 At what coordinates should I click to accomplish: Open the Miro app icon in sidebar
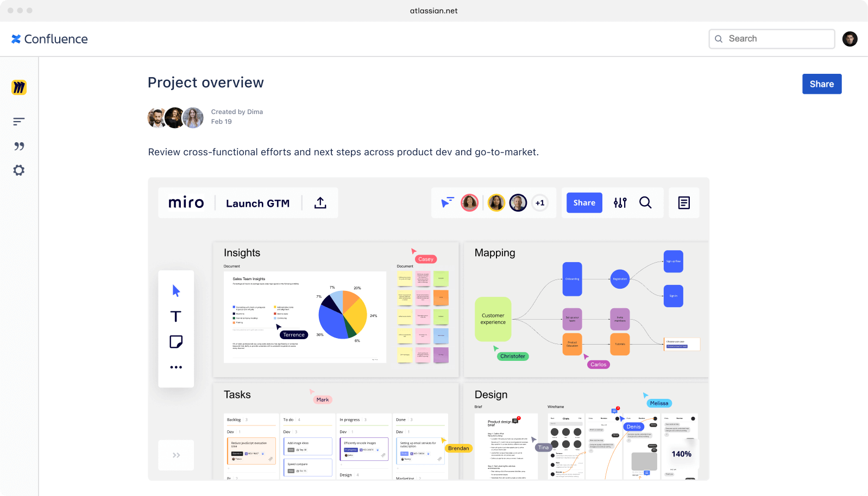pyautogui.click(x=19, y=87)
